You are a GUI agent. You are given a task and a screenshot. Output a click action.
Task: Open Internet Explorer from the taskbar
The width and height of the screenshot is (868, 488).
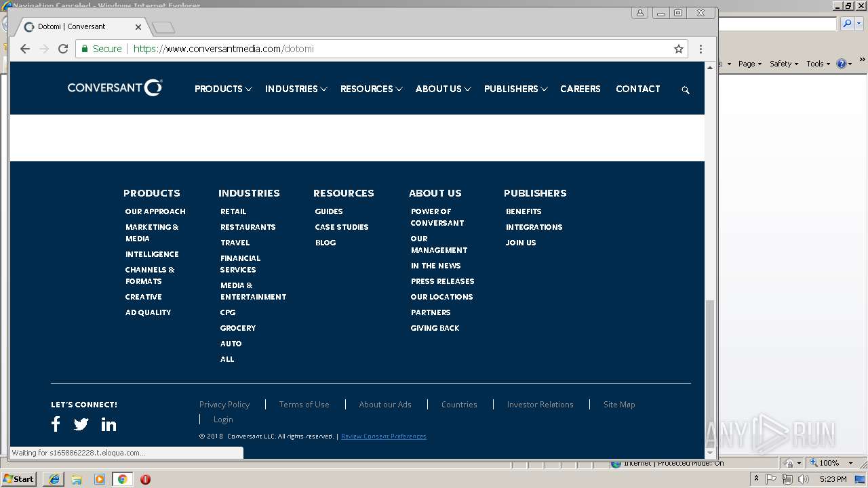pyautogui.click(x=54, y=479)
